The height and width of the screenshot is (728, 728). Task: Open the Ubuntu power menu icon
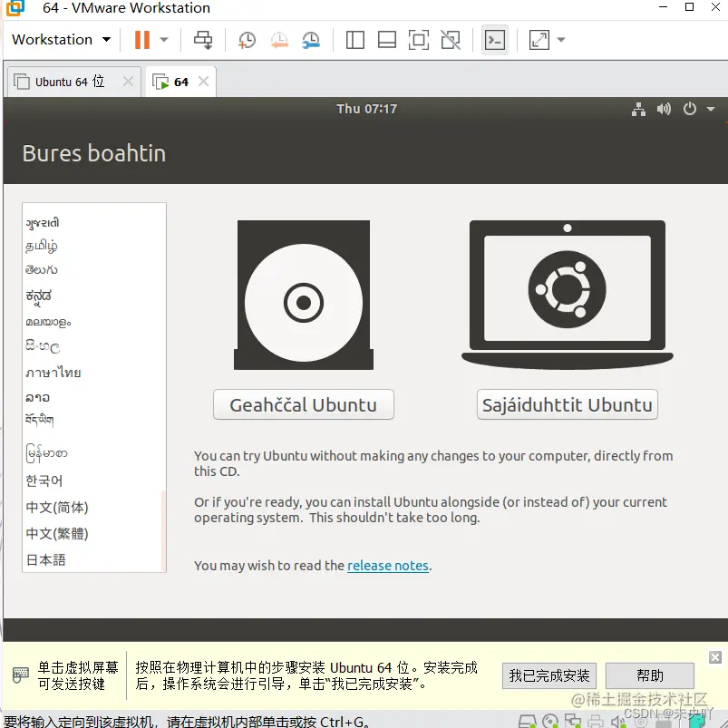689,109
